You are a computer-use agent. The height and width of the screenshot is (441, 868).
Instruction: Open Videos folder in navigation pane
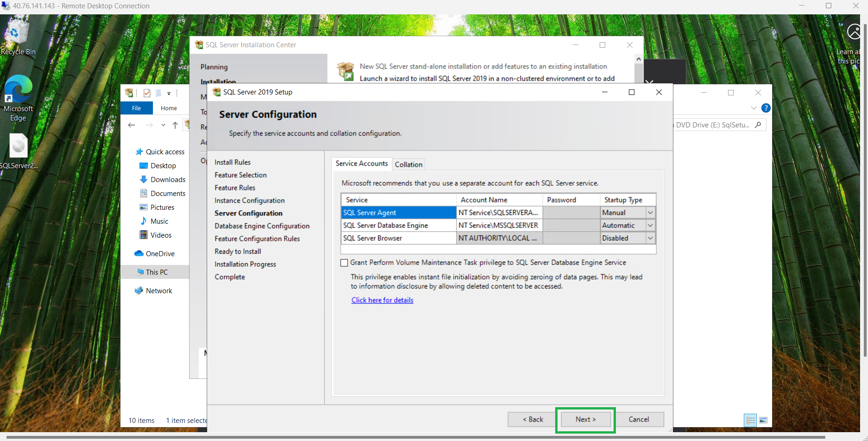(x=155, y=235)
